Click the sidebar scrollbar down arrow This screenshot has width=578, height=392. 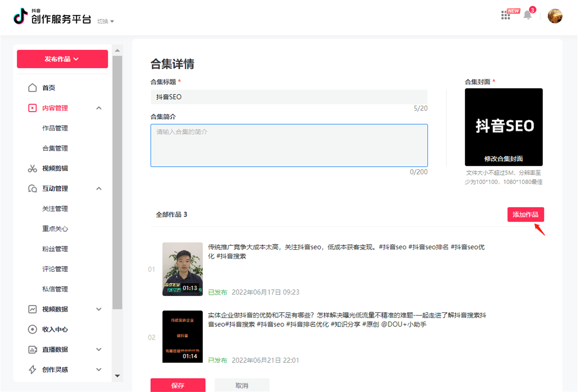coord(117,376)
